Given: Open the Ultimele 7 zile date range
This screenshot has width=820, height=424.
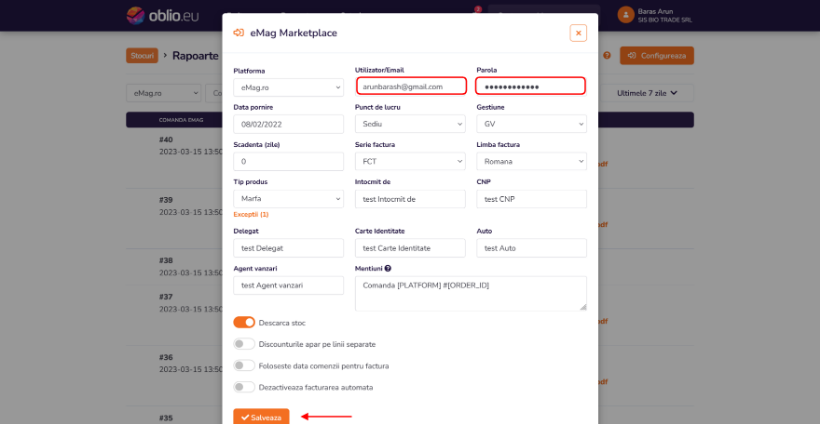Looking at the screenshot, I should pos(647,93).
